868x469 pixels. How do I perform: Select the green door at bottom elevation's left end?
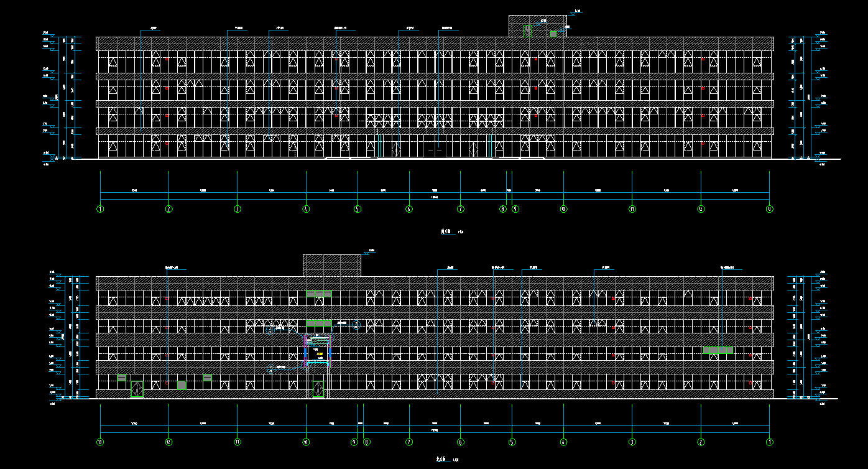click(137, 389)
